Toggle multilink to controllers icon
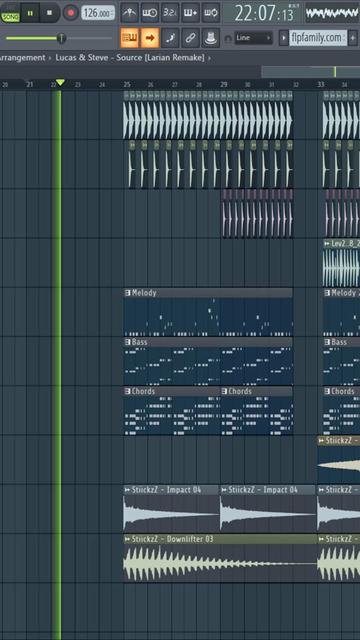The image size is (360, 640). tap(211, 38)
